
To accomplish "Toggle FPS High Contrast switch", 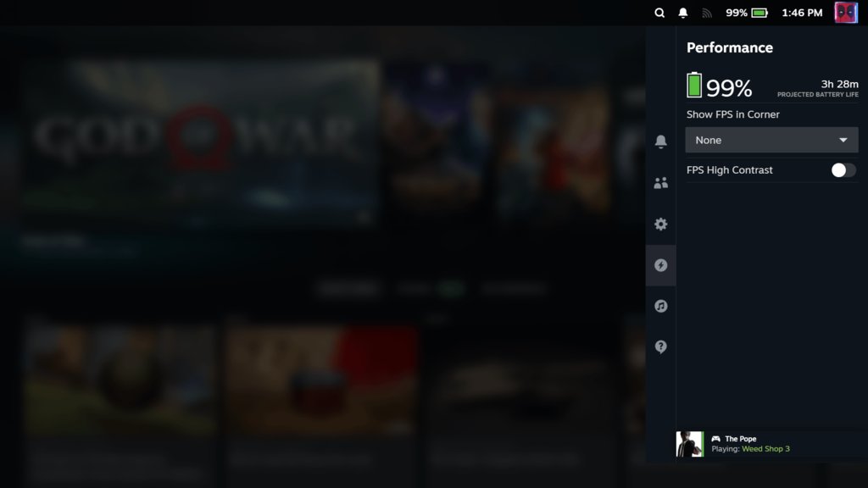I will (843, 169).
